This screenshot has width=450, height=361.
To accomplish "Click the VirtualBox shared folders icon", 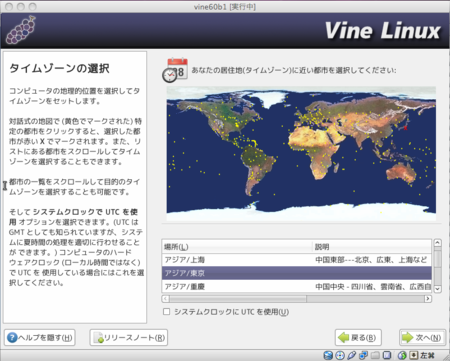I will tap(375, 355).
